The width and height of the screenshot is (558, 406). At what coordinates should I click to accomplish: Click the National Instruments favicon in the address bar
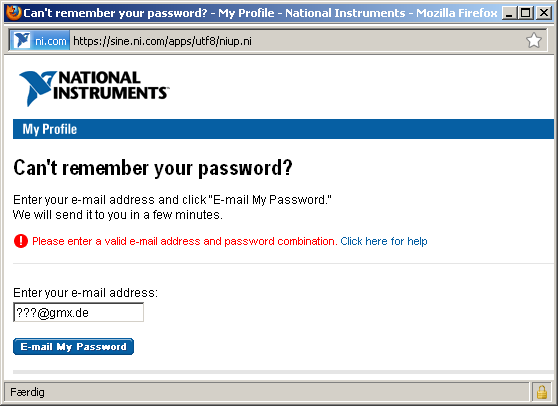tap(22, 41)
